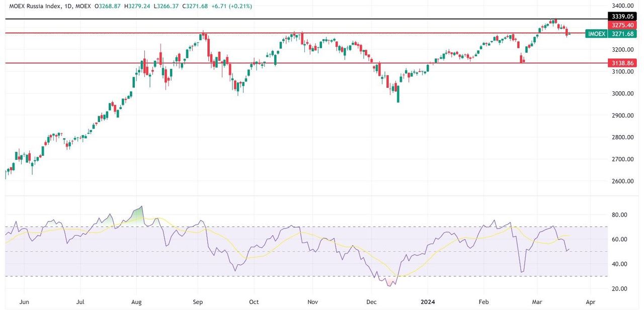This screenshot has width=644, height=313.
Task: Click the "Apr" time axis label
Action: tap(591, 302)
